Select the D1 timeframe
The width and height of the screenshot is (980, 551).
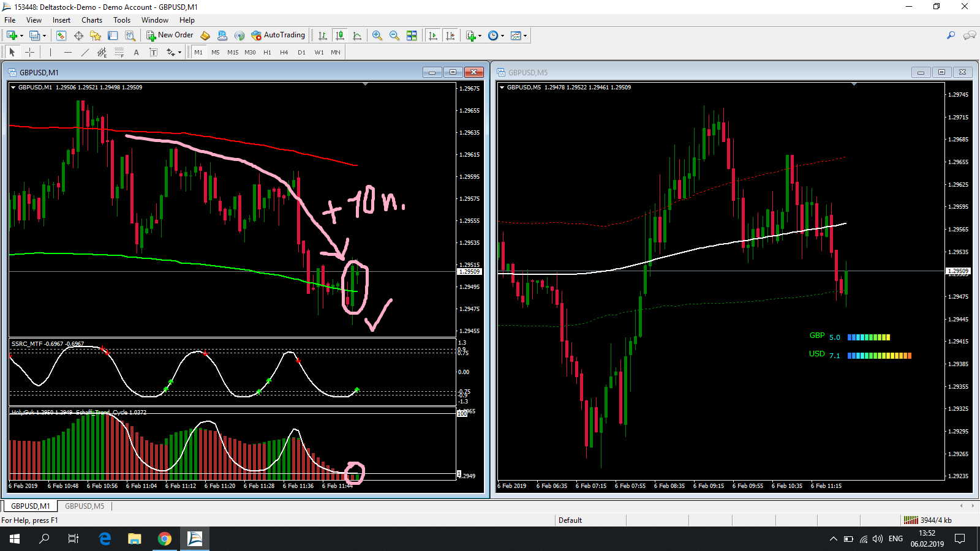tap(301, 53)
